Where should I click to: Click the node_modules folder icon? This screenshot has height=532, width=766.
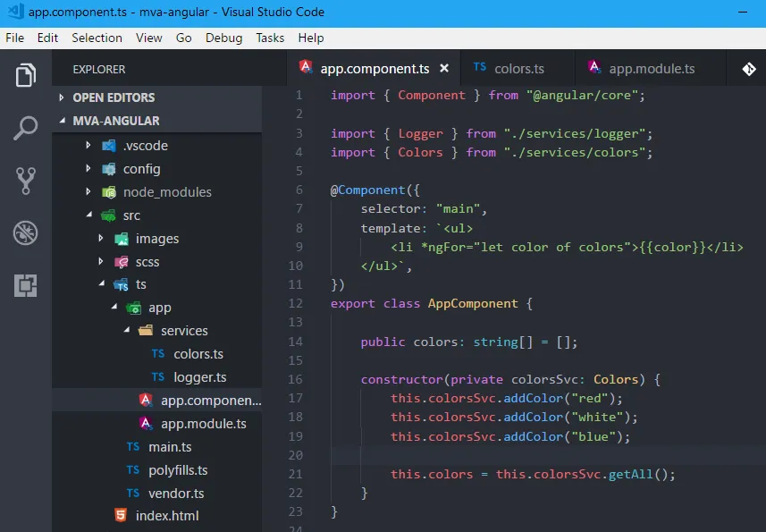click(109, 192)
